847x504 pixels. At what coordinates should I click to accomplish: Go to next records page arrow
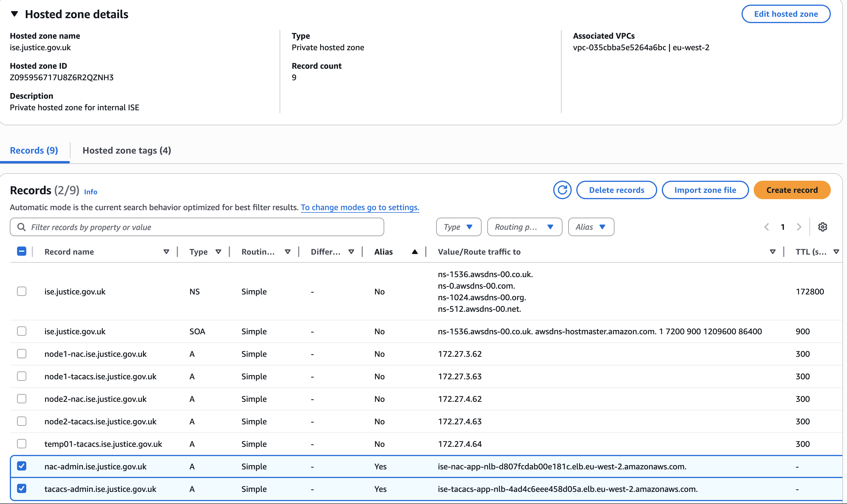tap(799, 227)
